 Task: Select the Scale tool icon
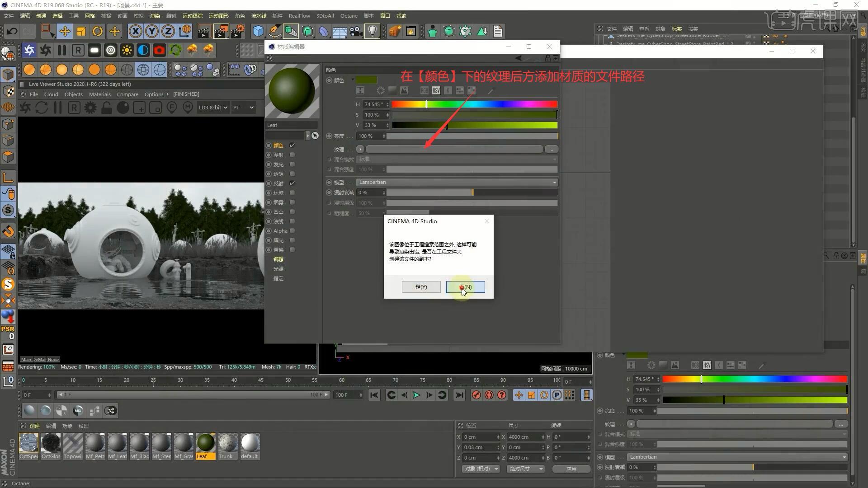pyautogui.click(x=81, y=31)
